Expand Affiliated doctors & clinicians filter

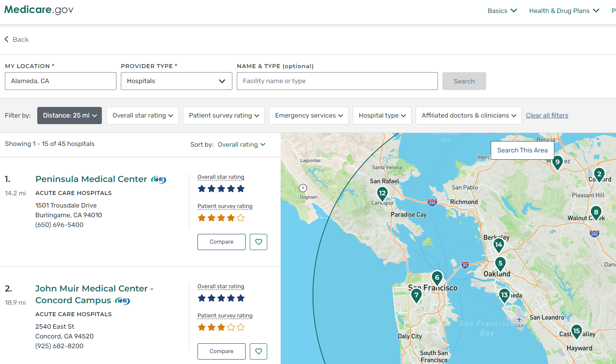468,116
